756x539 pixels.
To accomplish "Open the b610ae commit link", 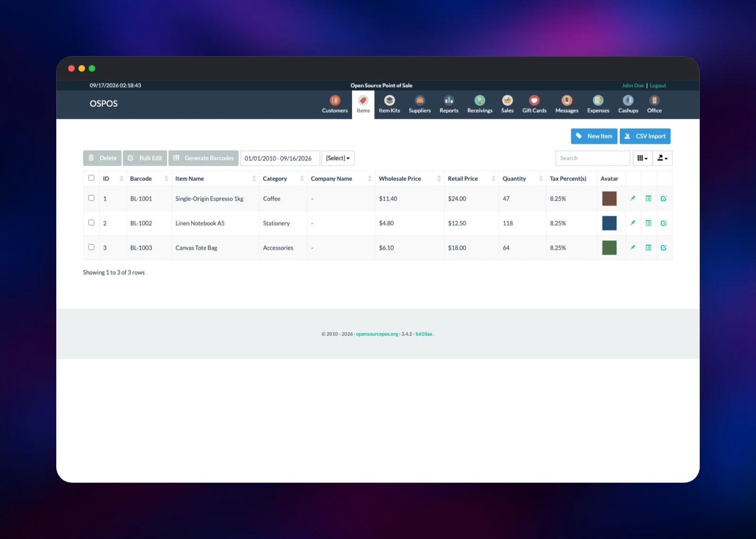I will coord(424,334).
